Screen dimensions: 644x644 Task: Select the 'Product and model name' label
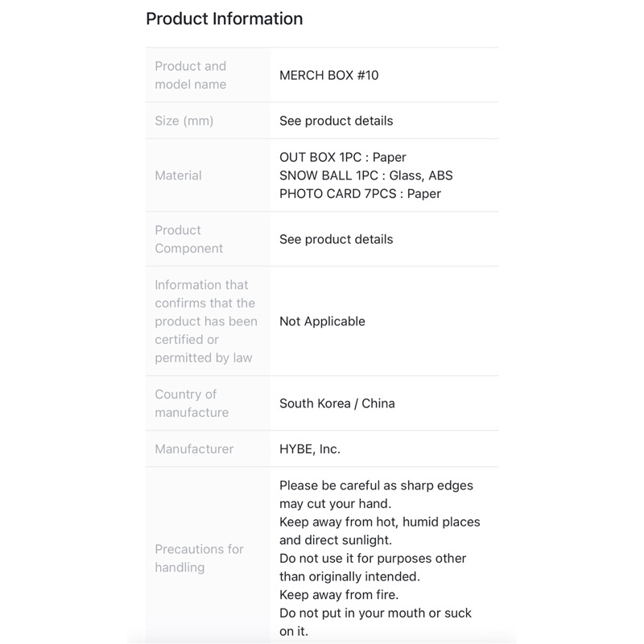[x=191, y=75]
